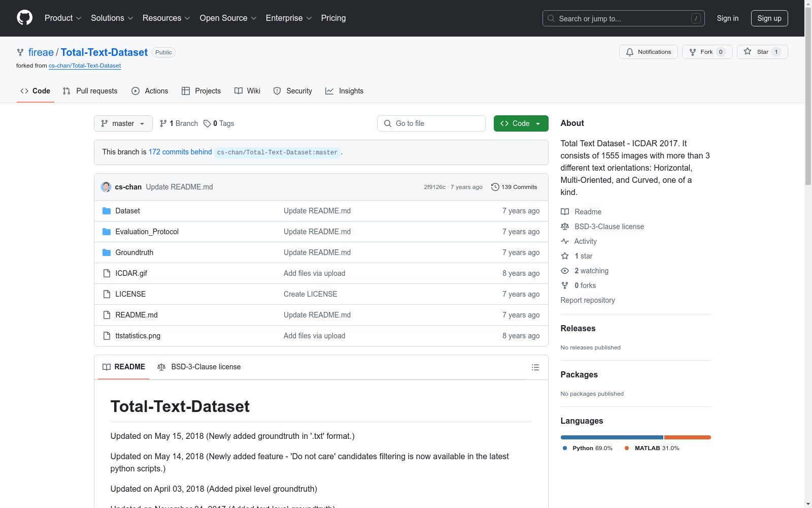812x508 pixels.
Task: Expand the Resources menu
Action: click(x=166, y=18)
